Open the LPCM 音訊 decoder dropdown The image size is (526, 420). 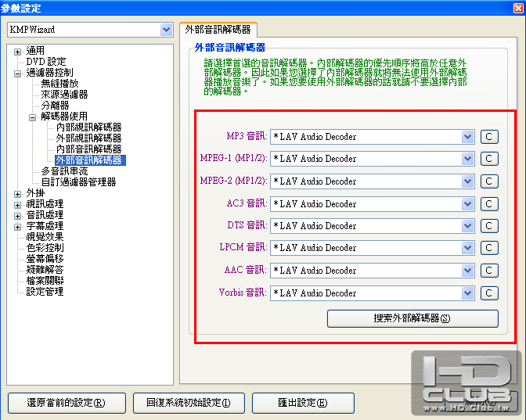467,248
